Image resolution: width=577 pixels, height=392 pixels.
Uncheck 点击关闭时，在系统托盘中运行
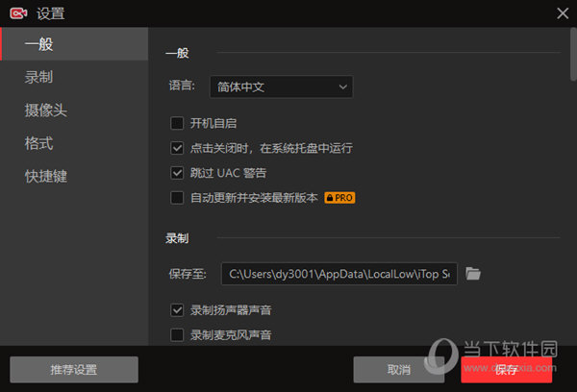pos(177,148)
